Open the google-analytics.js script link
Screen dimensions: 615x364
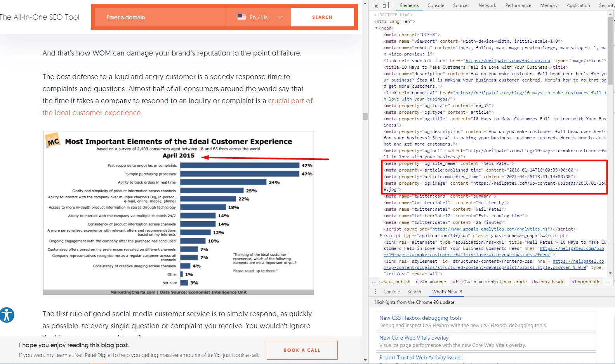(x=490, y=229)
